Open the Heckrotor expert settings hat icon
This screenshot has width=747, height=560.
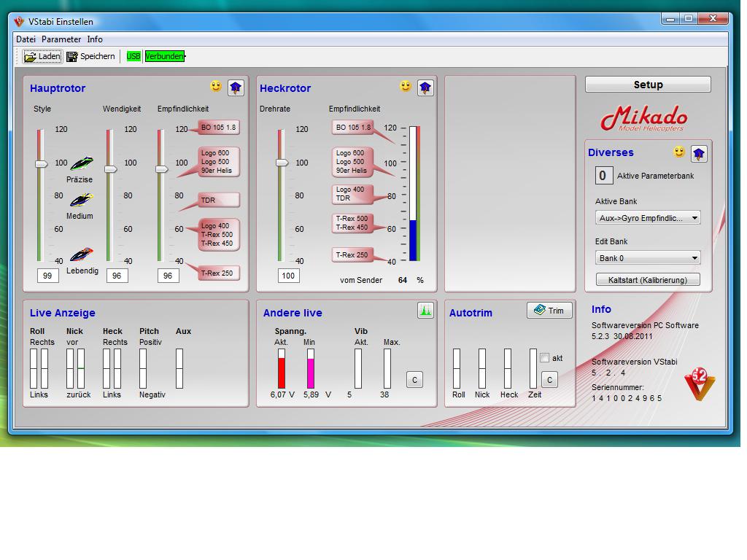tap(425, 87)
